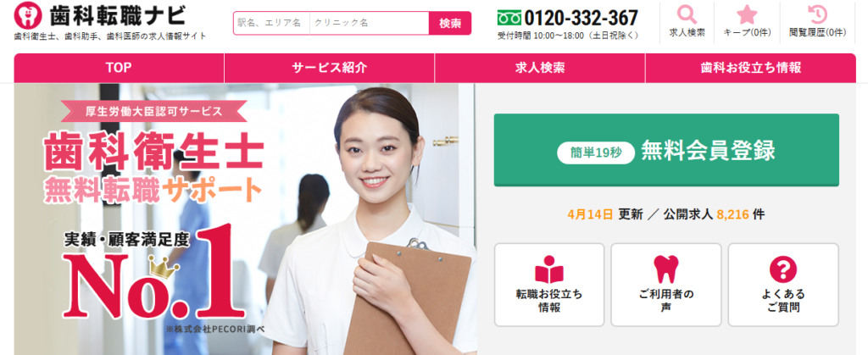
Task: Focus the クリニック名 input field
Action: (370, 23)
